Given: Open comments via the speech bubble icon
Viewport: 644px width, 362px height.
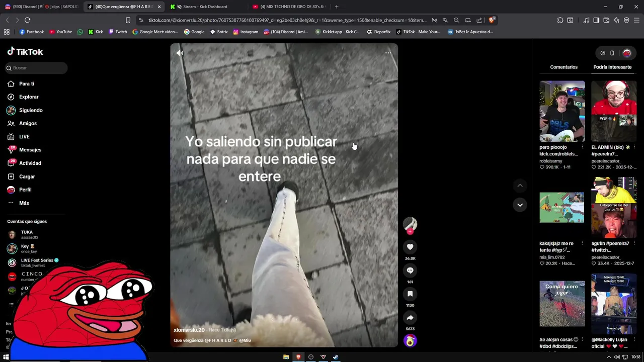Looking at the screenshot, I should (410, 270).
